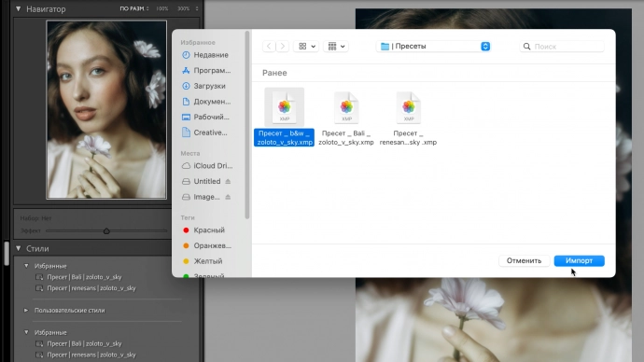Open Creative Cloud files in the sidebar
This screenshot has height=362, width=644.
[205, 133]
